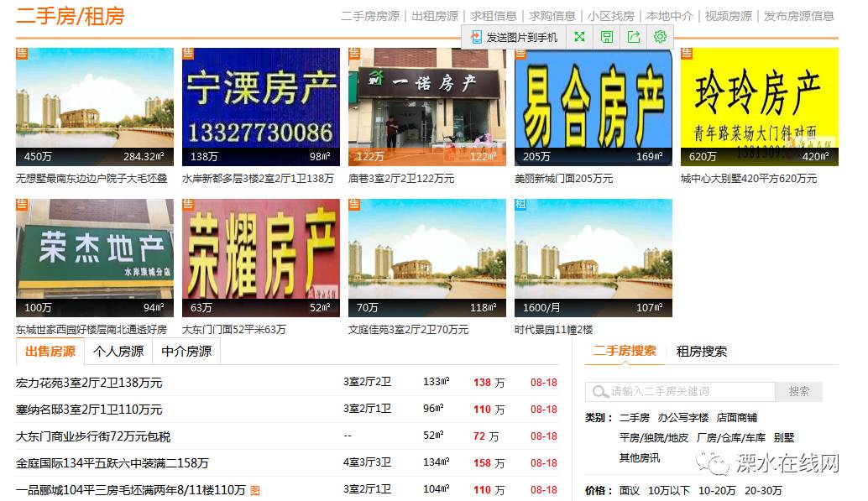Click the save image icon in floating toolbar
Image resolution: width=868 pixels, height=501 pixels.
(607, 37)
